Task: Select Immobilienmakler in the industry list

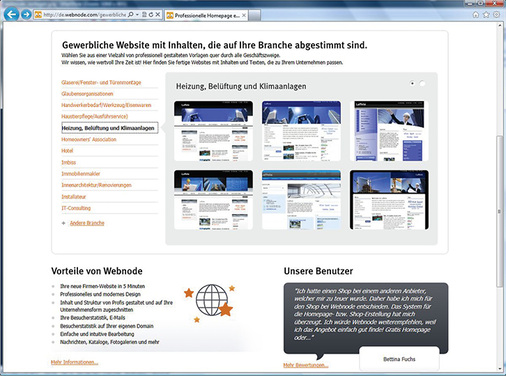Action: tap(81, 174)
